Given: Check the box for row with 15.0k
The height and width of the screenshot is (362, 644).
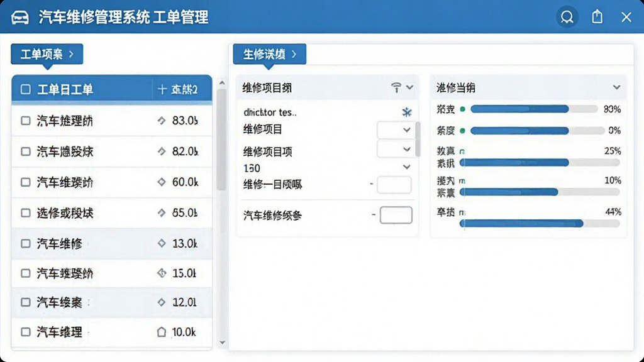Looking at the screenshot, I should 25,273.
